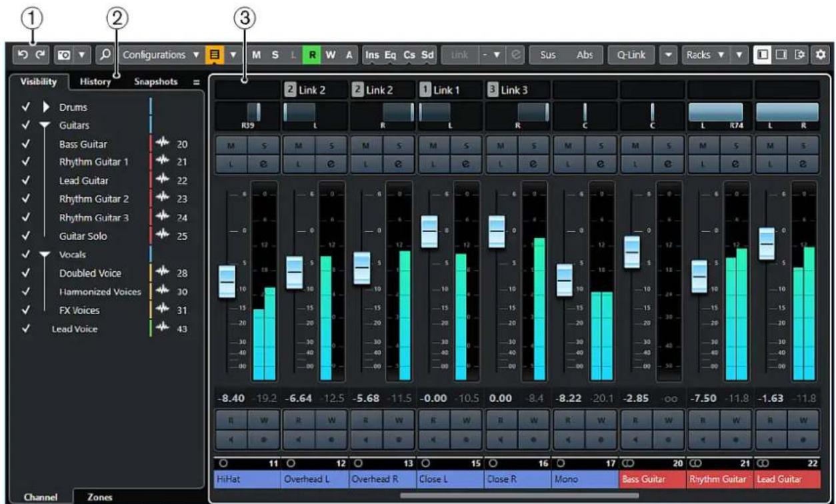This screenshot has width=836, height=504.
Task: Click listen L button on Mono channel
Action: 569,163
